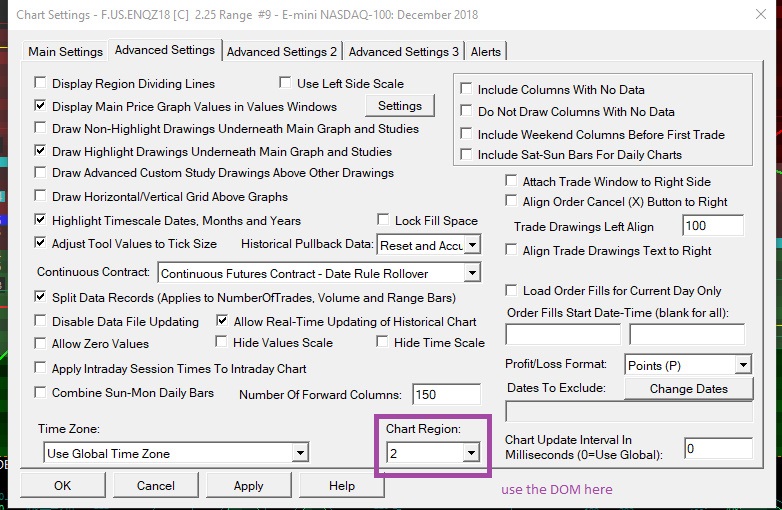Check the Lock Fill Space box

tap(383, 219)
